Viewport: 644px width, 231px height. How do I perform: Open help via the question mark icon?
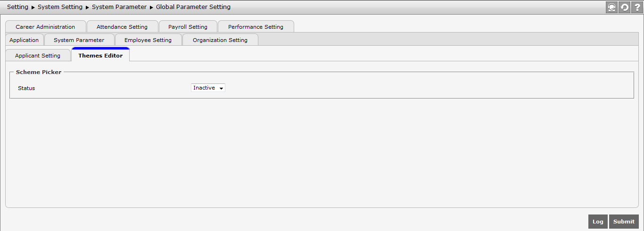[x=637, y=8]
